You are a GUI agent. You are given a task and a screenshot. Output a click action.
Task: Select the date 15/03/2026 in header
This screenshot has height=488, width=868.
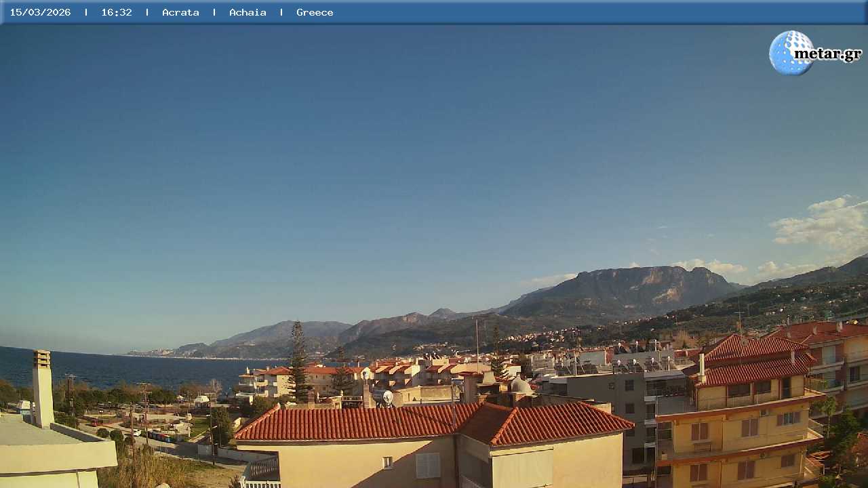click(x=40, y=12)
